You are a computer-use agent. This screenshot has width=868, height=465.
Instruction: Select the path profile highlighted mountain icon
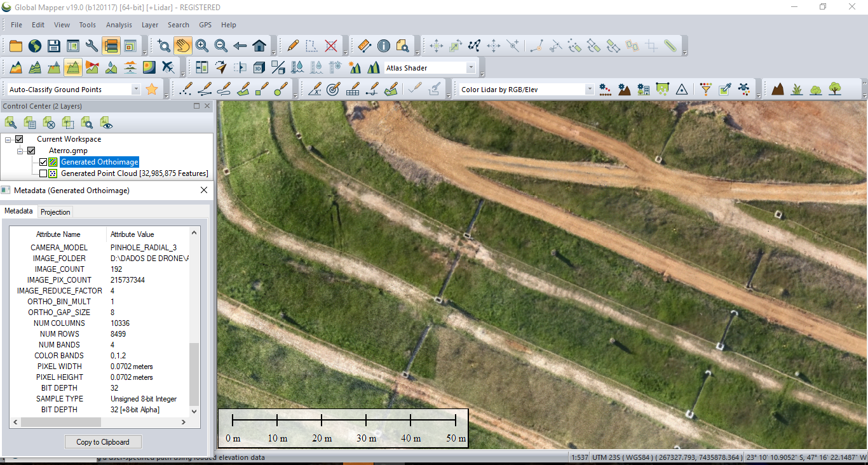[73, 67]
